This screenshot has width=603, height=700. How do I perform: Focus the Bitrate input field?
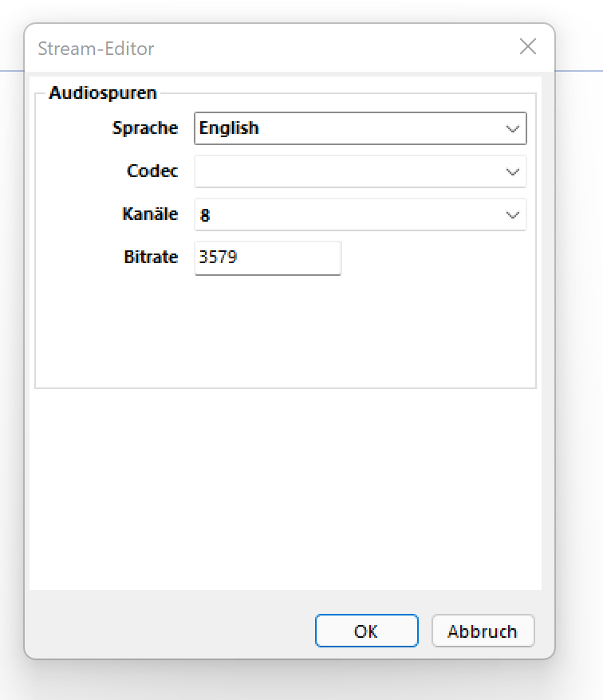coord(268,258)
